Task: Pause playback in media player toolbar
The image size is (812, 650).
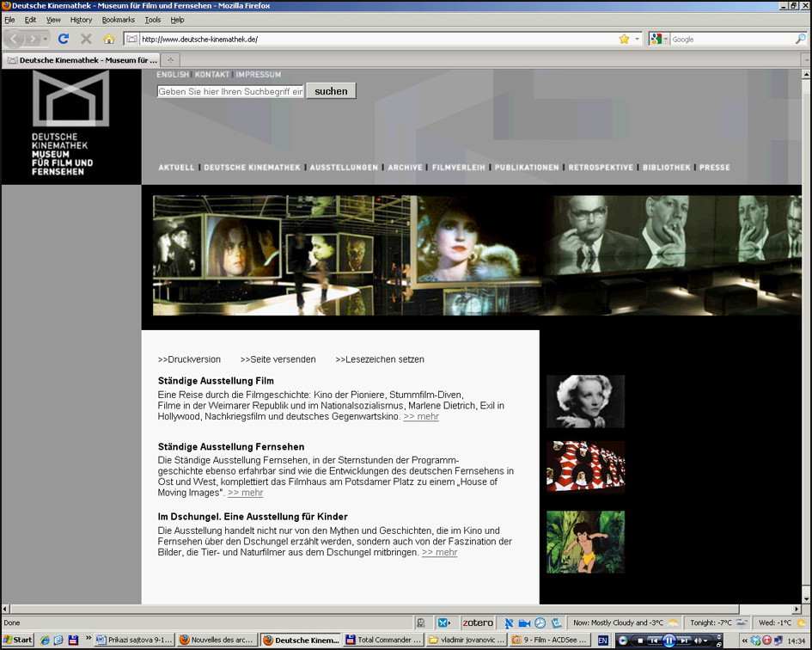Action: (669, 641)
